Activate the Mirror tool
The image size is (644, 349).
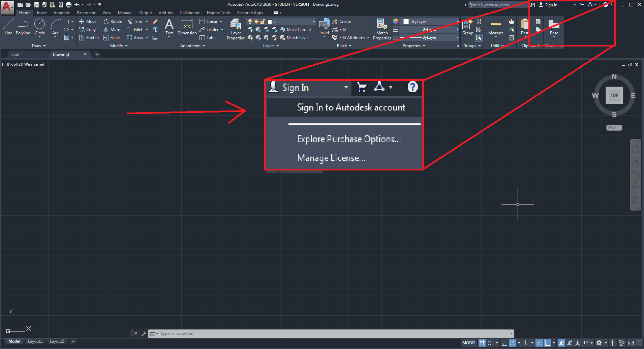[113, 30]
